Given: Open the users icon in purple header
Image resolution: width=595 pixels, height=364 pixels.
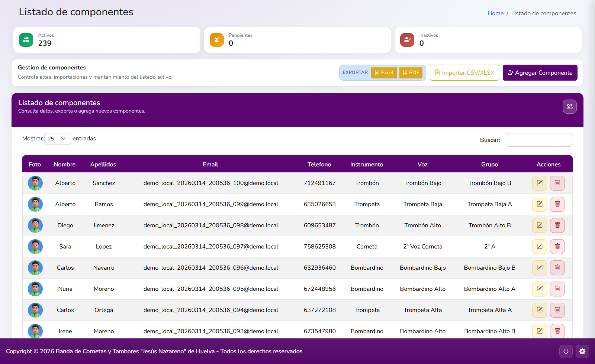Looking at the screenshot, I should pos(569,107).
